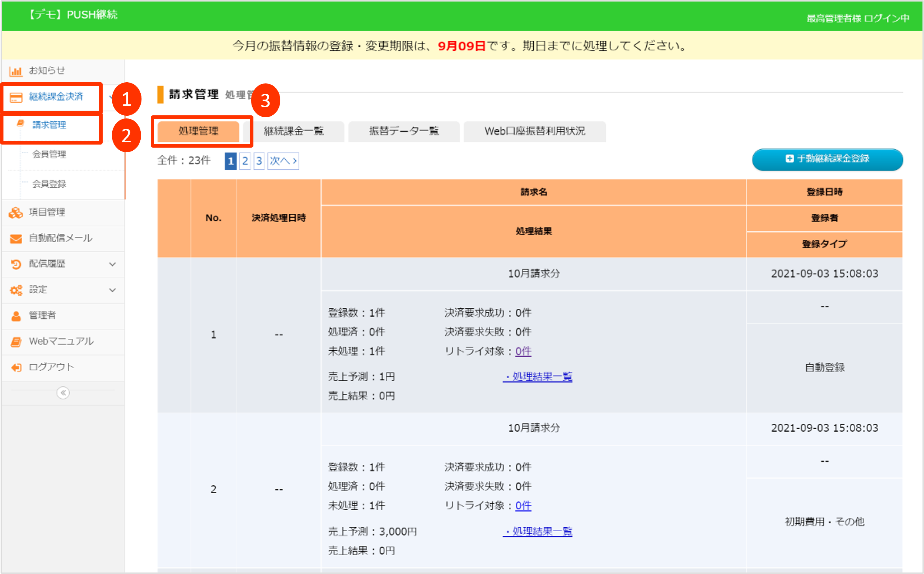The width and height of the screenshot is (924, 574).
Task: Click the 継続課金決済 credit card icon
Action: [x=16, y=97]
